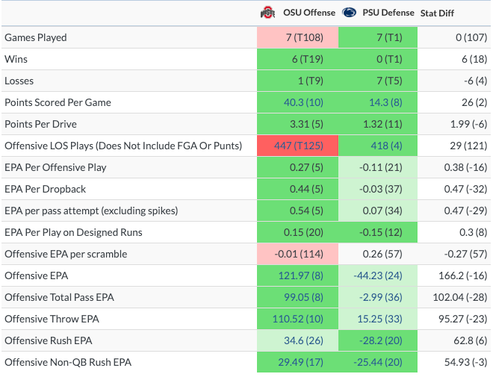Open the 34.6 (26) Rush EPA link
Screen dimensions: 493x377
[303, 340]
